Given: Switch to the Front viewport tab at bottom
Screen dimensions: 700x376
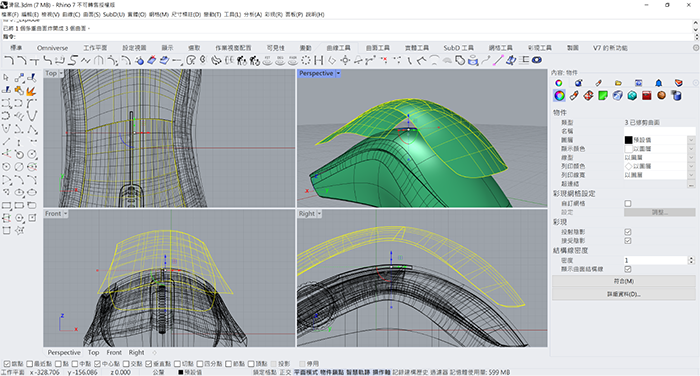Looking at the screenshot, I should tap(114, 353).
